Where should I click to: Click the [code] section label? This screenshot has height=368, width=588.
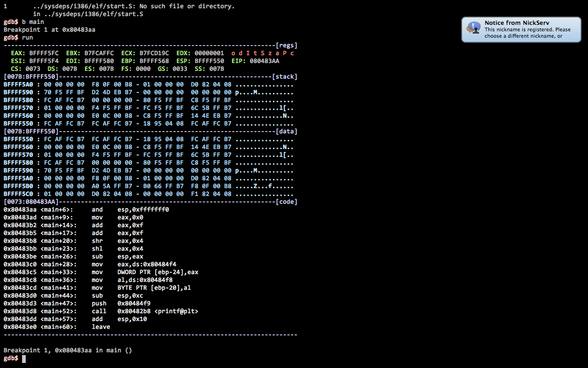pyautogui.click(x=287, y=201)
